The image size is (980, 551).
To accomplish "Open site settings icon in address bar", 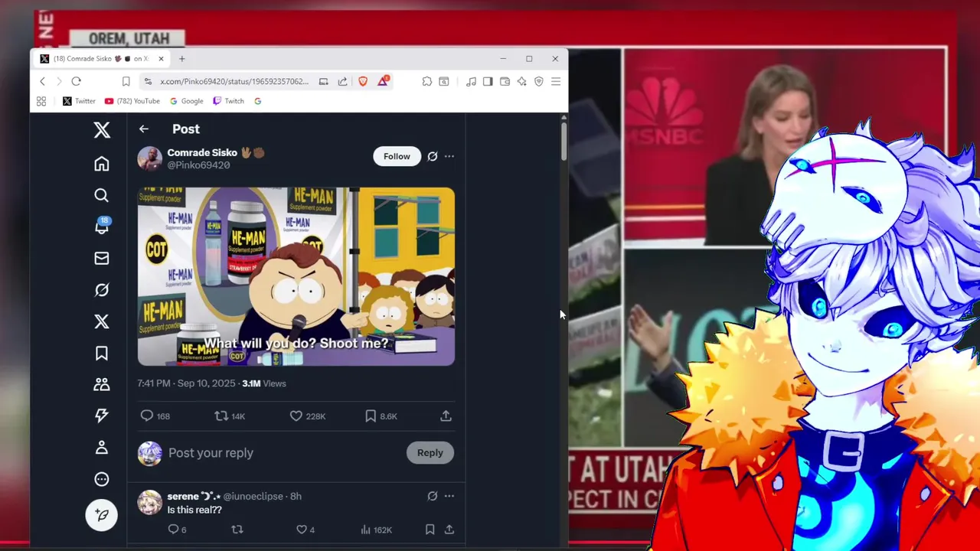I will tap(148, 81).
